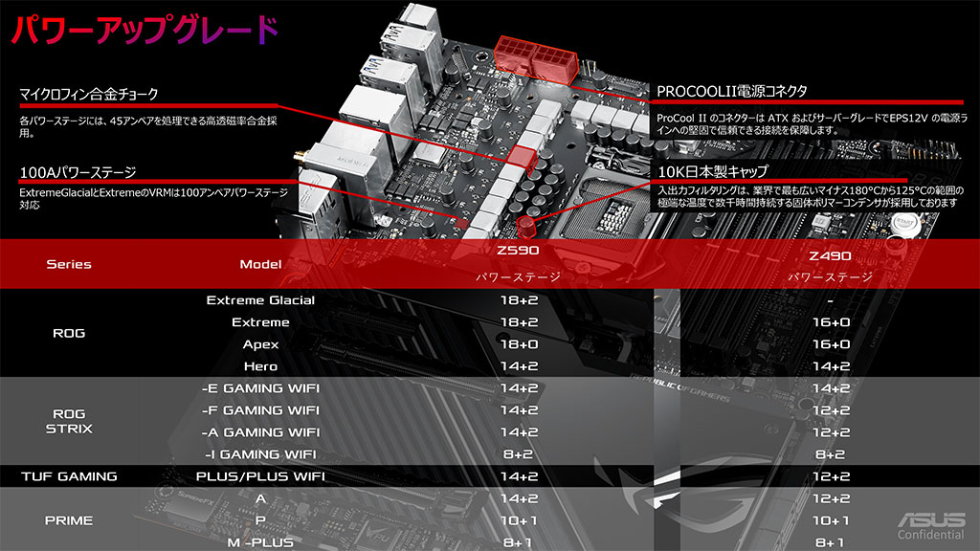The image size is (980, 551).
Task: Select Z590 value '14+2' in Hero row
Action: point(519,366)
